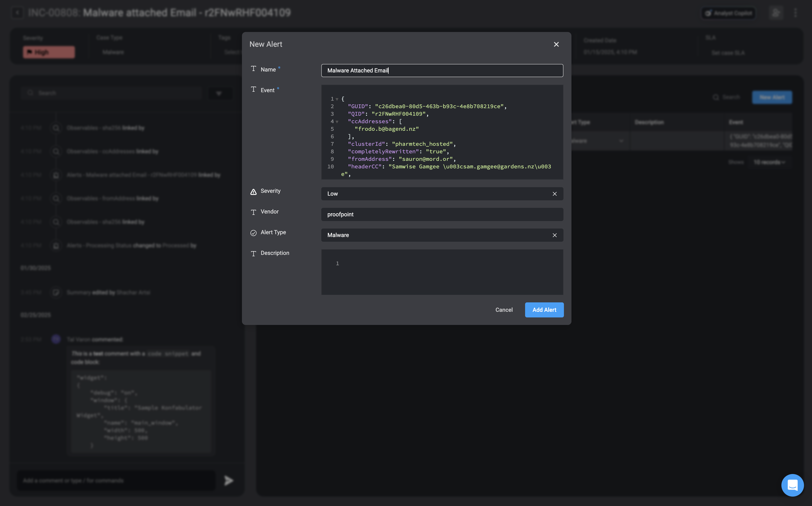
Task: Click the ccAddress frodo.b@bagend.nz
Action: 386,129
